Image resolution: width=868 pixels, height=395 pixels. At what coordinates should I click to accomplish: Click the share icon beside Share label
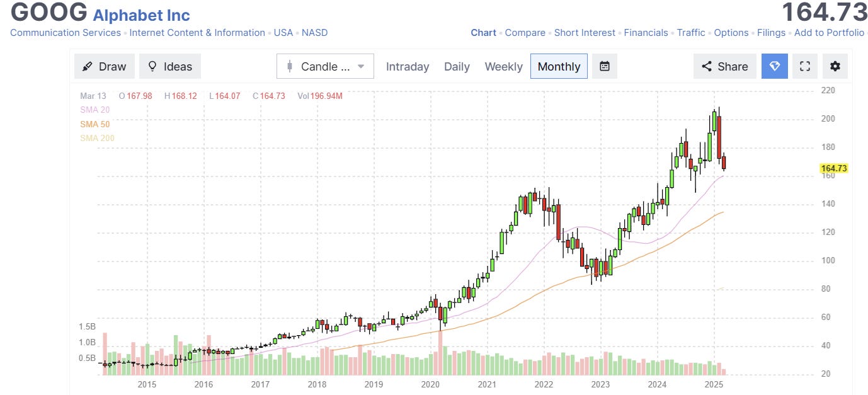(707, 66)
